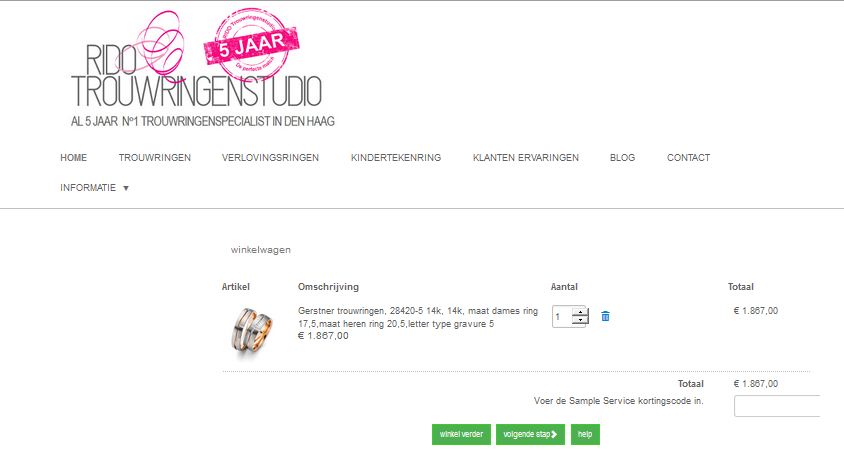Click the pink 5 Jaar stamp badge
The image size is (844, 454).
251,44
